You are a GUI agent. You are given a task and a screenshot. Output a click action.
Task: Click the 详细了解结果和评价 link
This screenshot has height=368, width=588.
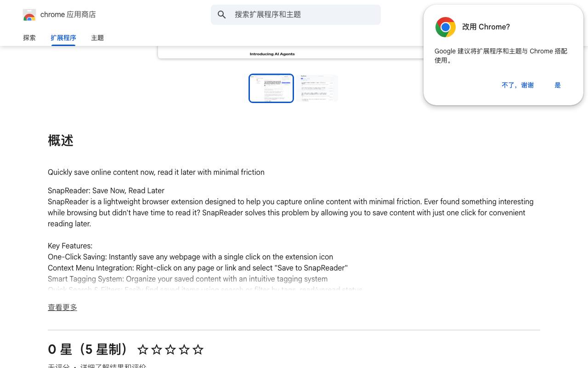(113, 367)
